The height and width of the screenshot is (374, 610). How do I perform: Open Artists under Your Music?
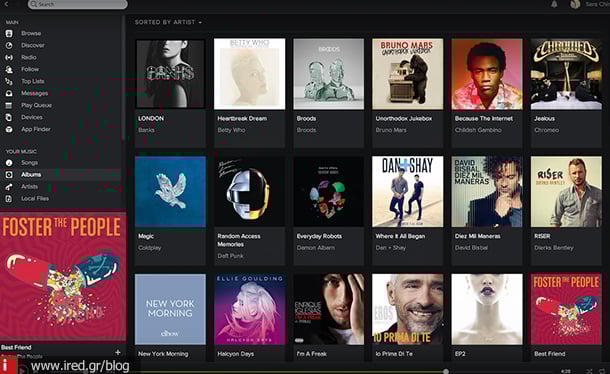30,187
